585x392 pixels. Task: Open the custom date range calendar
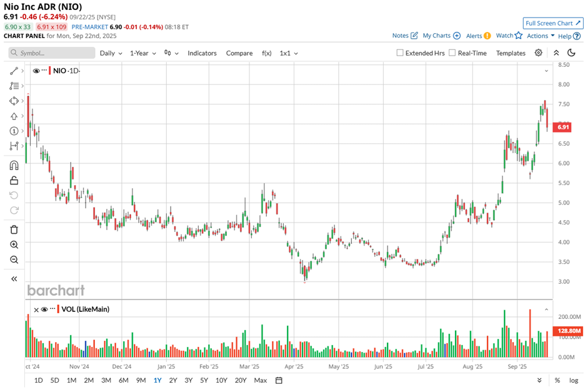tap(279, 380)
